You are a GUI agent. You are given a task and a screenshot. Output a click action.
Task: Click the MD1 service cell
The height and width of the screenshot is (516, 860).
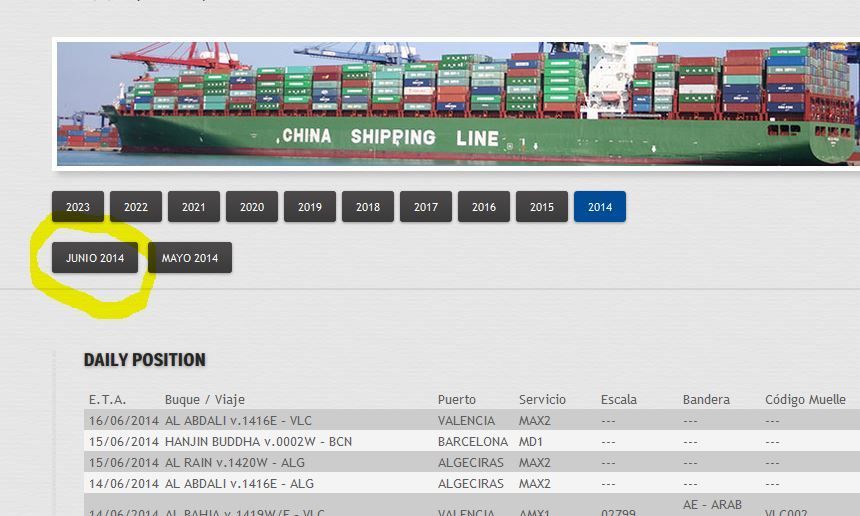point(530,441)
